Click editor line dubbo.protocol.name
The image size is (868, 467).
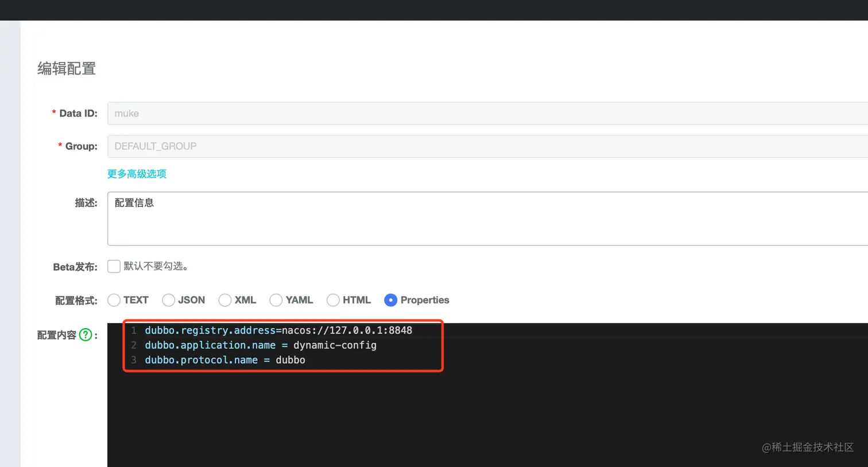(x=225, y=360)
